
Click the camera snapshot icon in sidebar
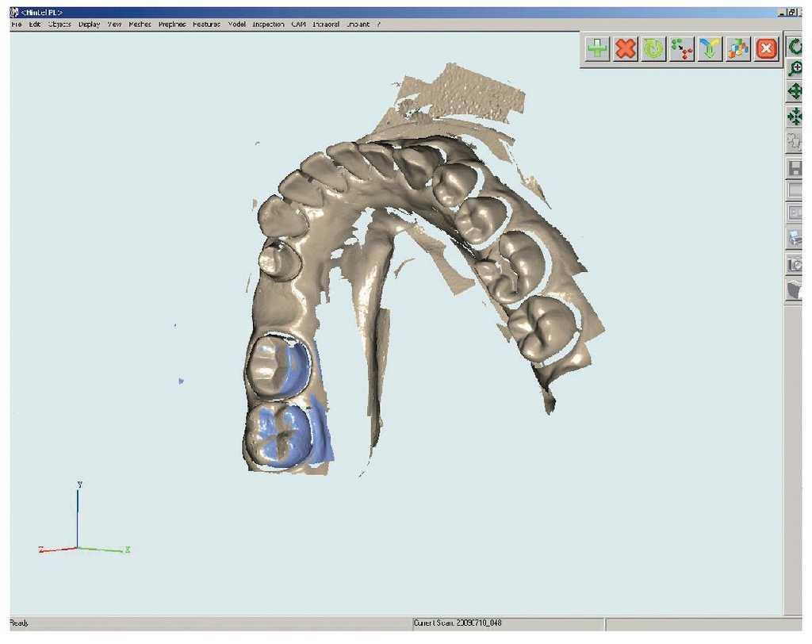(x=795, y=263)
